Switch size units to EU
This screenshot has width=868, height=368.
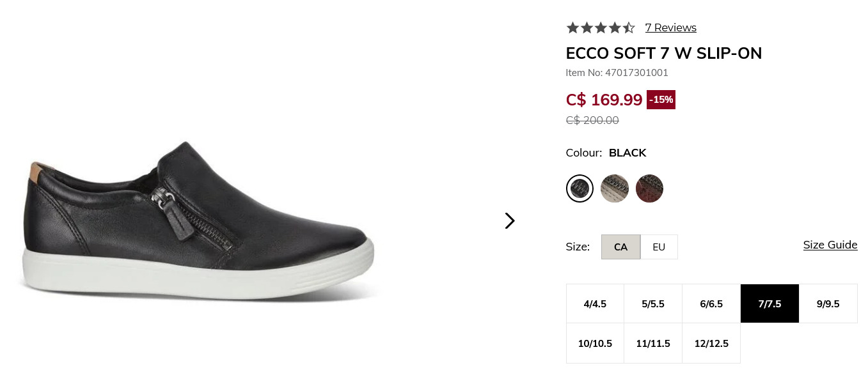pos(659,247)
